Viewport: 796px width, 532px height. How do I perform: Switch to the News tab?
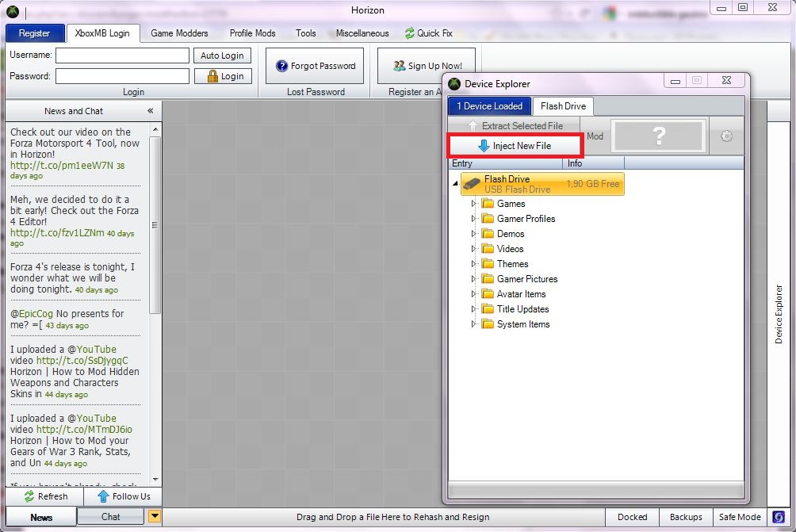point(41,517)
